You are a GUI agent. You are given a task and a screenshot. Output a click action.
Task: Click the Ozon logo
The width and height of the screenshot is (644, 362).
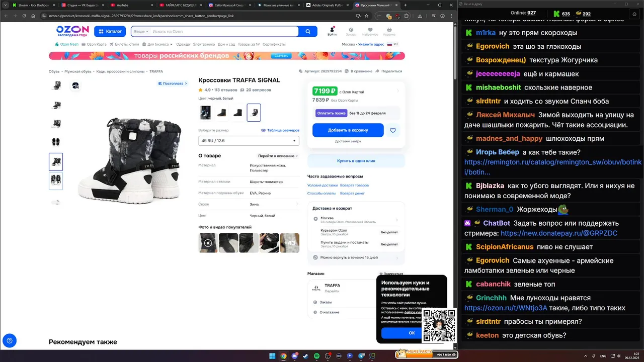click(72, 31)
